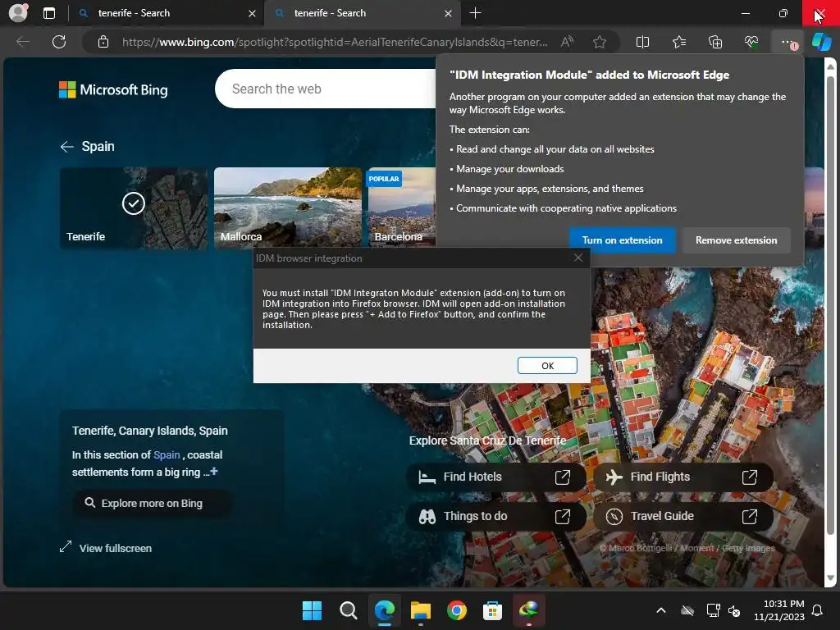This screenshot has height=630, width=840.
Task: Open the Collections icon
Action: (x=715, y=42)
